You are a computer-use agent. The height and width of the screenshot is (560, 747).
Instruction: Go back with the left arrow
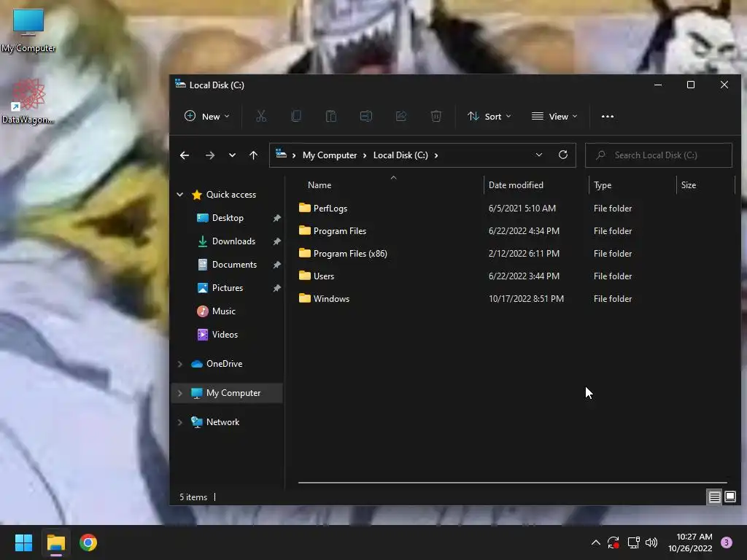pyautogui.click(x=185, y=155)
